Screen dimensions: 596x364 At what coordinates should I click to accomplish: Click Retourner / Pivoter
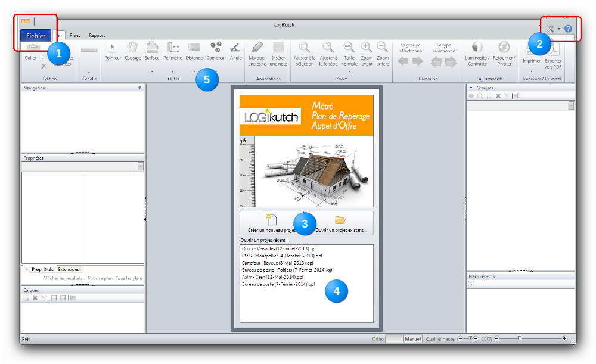pyautogui.click(x=504, y=54)
